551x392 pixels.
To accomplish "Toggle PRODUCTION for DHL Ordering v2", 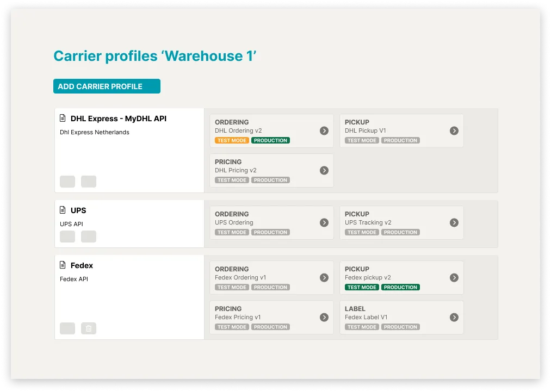I will (270, 140).
